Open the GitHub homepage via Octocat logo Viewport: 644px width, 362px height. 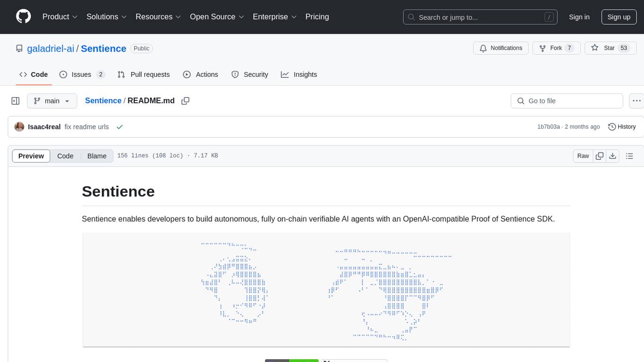pyautogui.click(x=23, y=17)
